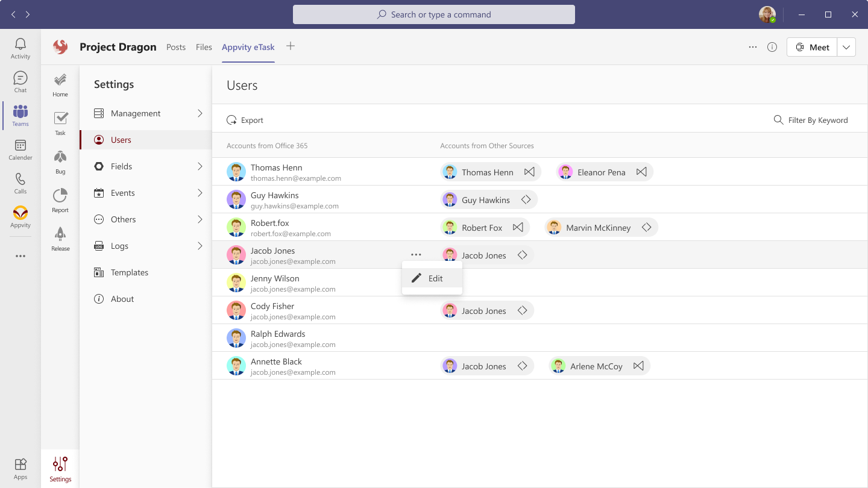
Task: Open the Bug section in eTask sidebar
Action: tap(60, 161)
